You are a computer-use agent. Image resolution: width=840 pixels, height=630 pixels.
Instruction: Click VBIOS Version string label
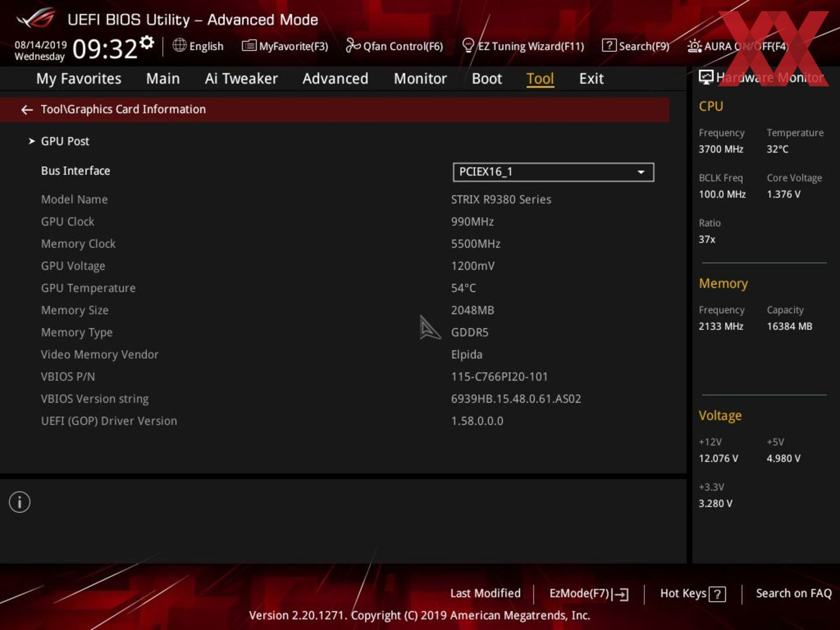[x=94, y=399]
